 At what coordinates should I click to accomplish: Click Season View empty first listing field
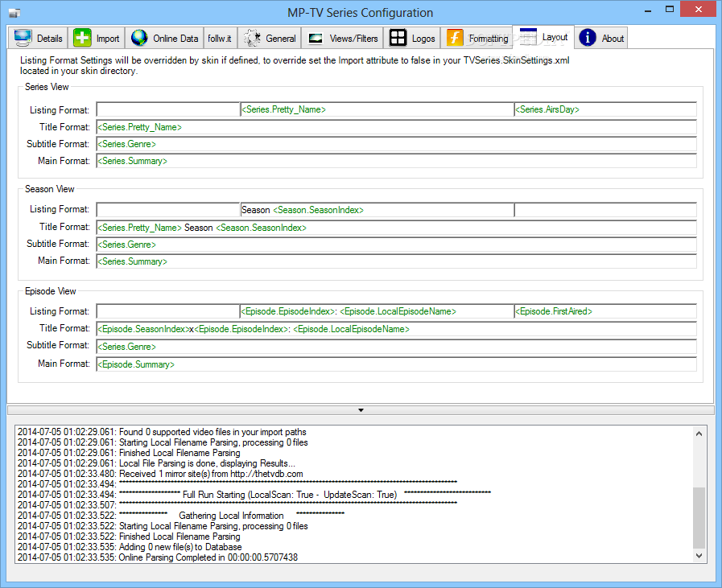point(168,210)
